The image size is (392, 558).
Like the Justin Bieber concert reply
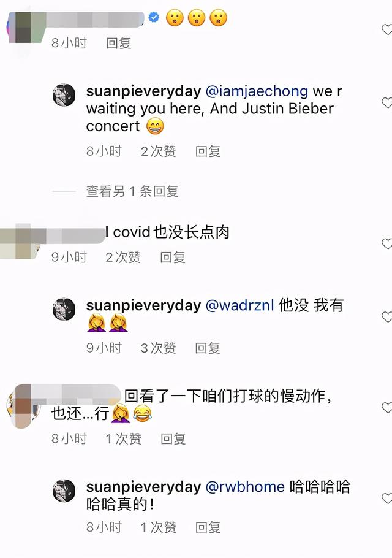(386, 103)
